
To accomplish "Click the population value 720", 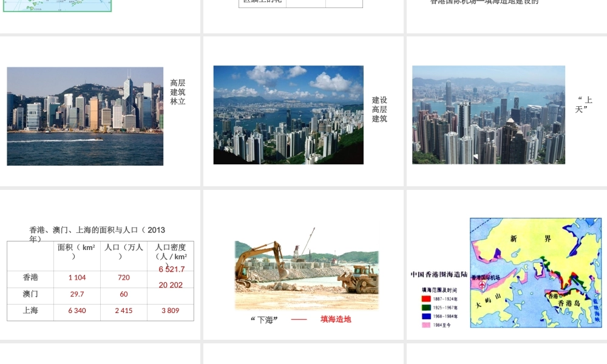I will tap(124, 277).
